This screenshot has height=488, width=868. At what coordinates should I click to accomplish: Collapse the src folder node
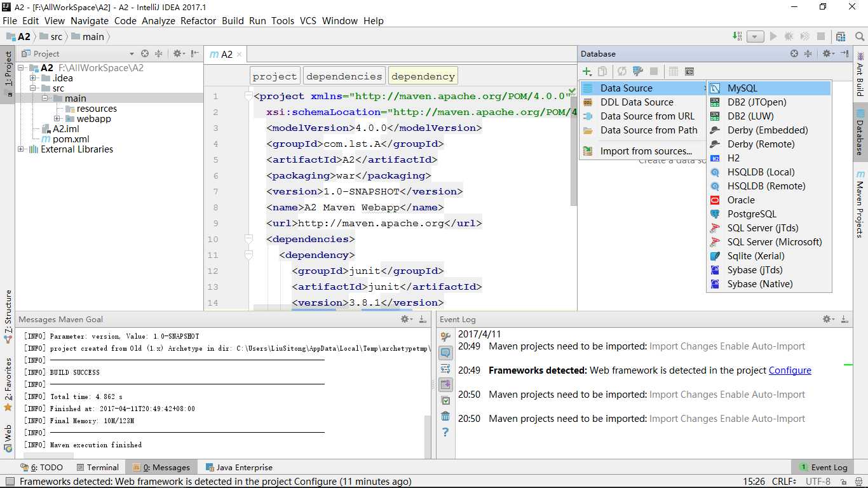[32, 88]
